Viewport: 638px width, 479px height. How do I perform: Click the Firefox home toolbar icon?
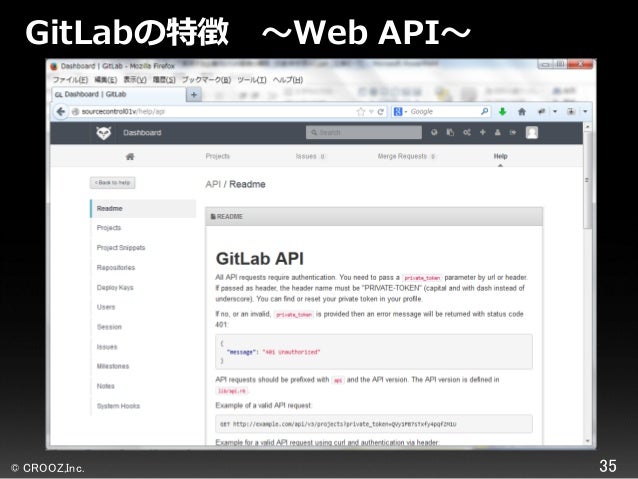tap(522, 112)
